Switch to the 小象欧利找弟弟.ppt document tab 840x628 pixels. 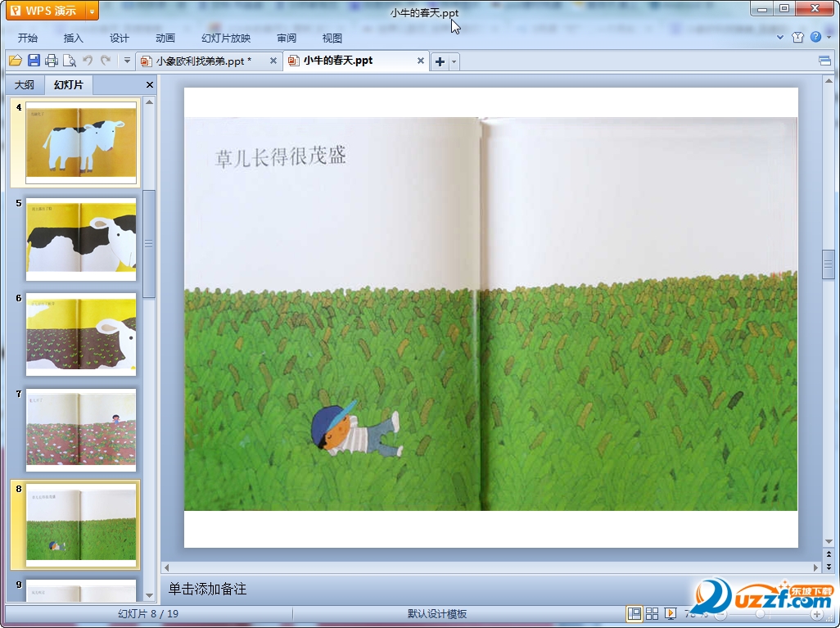(204, 61)
